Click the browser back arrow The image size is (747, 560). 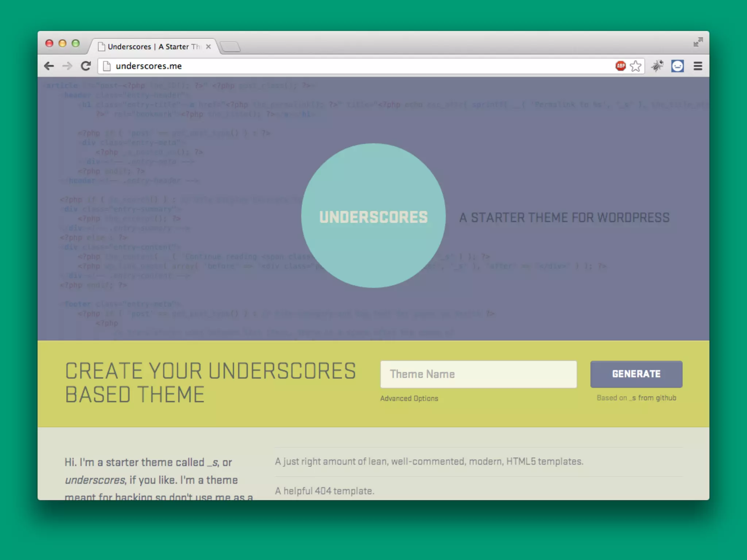49,66
